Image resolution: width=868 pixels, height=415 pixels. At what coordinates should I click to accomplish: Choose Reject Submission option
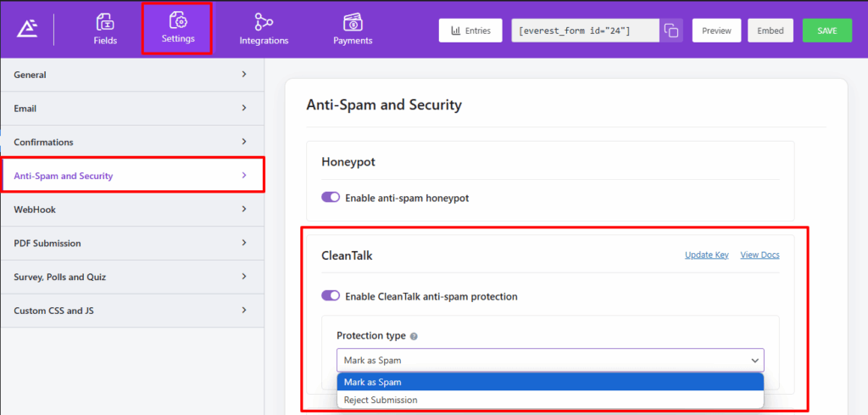click(x=550, y=400)
